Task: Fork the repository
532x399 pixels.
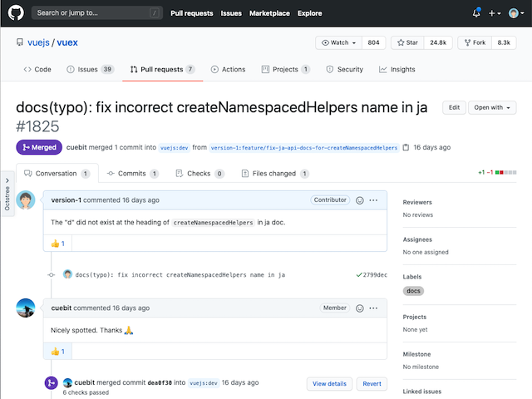Action: [x=475, y=42]
